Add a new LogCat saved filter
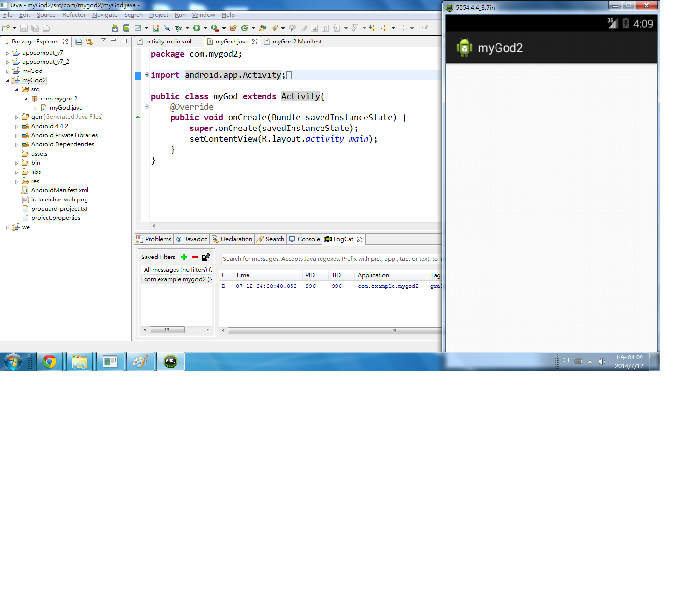The image size is (700, 601). (184, 257)
